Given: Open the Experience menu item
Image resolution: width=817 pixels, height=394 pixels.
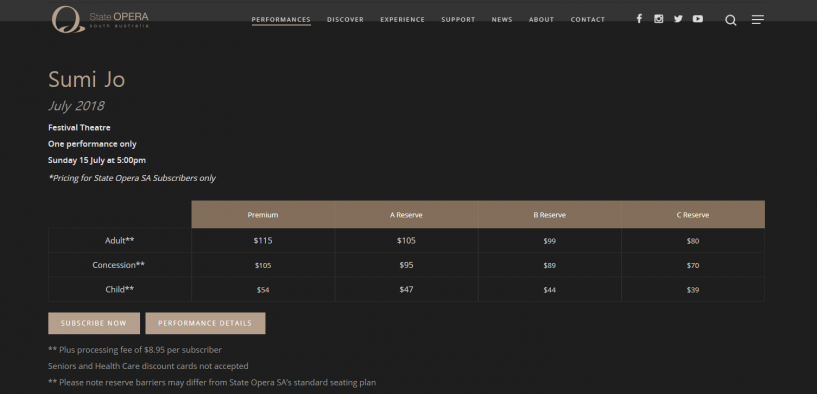Looking at the screenshot, I should pos(402,20).
